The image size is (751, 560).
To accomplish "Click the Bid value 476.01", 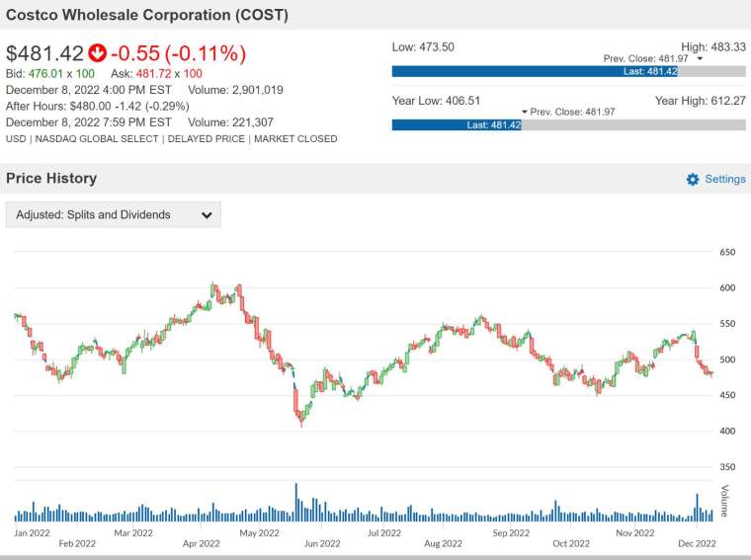I will pyautogui.click(x=45, y=74).
